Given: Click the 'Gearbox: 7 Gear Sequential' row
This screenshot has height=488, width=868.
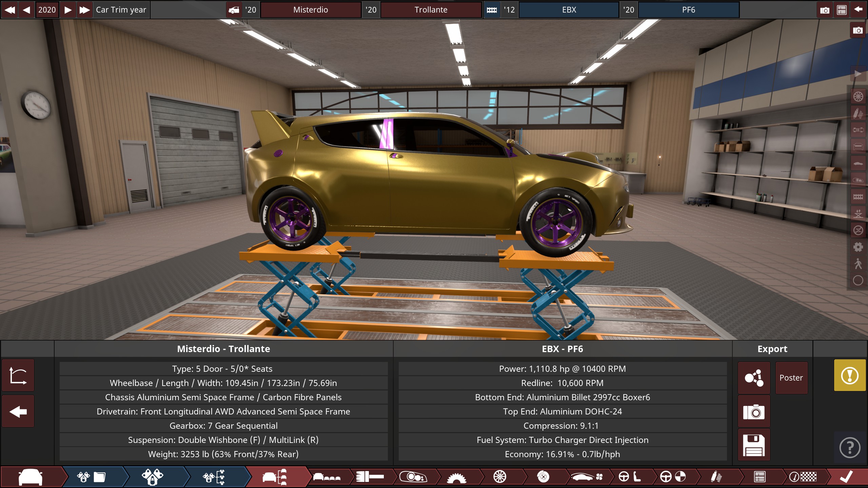Looking at the screenshot, I should (x=223, y=426).
